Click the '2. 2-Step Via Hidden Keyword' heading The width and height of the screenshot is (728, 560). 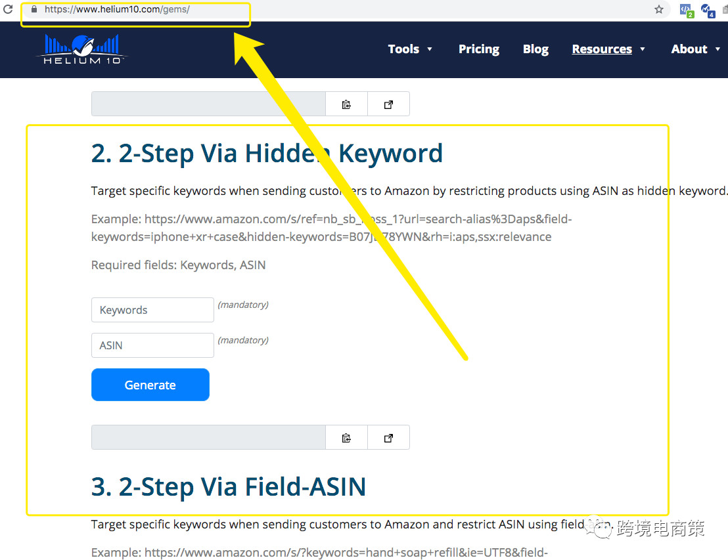[267, 154]
